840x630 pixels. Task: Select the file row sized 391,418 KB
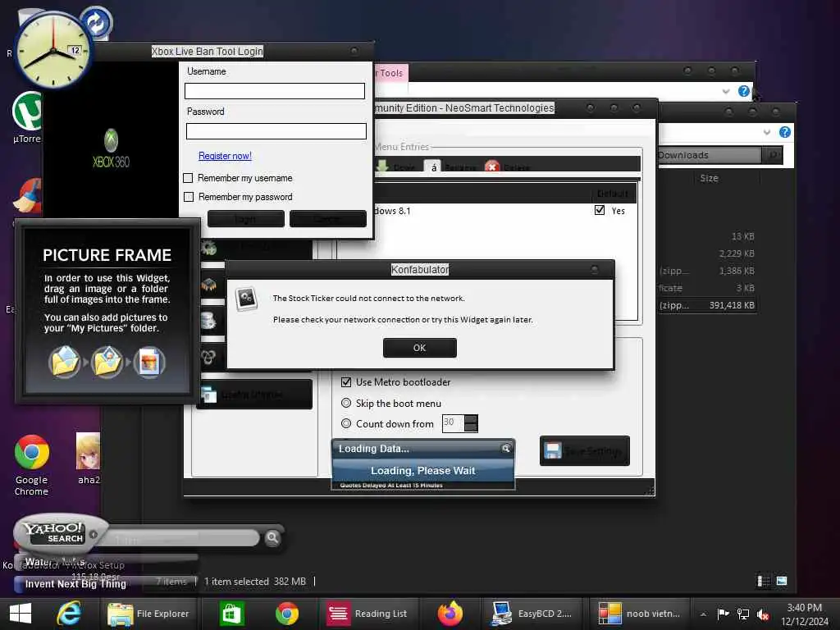pyautogui.click(x=707, y=305)
